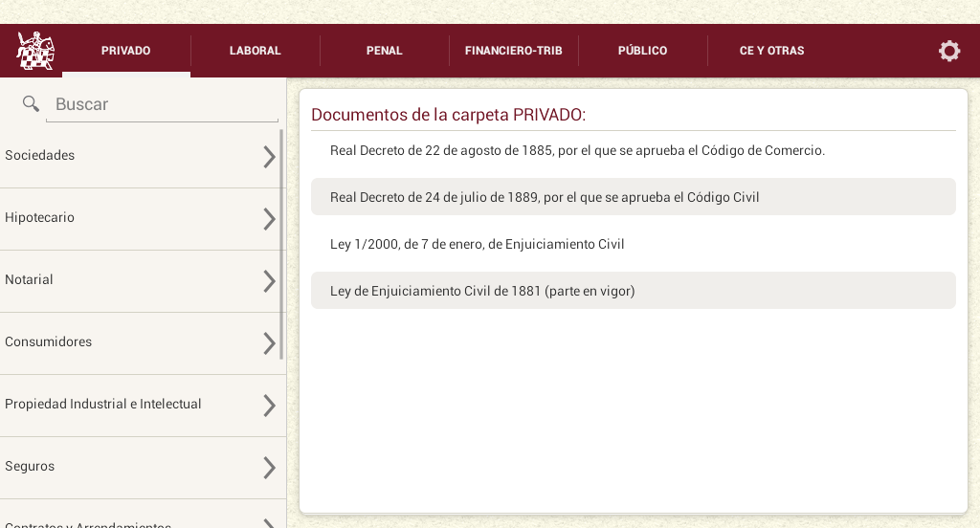
Task: Switch to the LABORAL tab
Action: 255,51
